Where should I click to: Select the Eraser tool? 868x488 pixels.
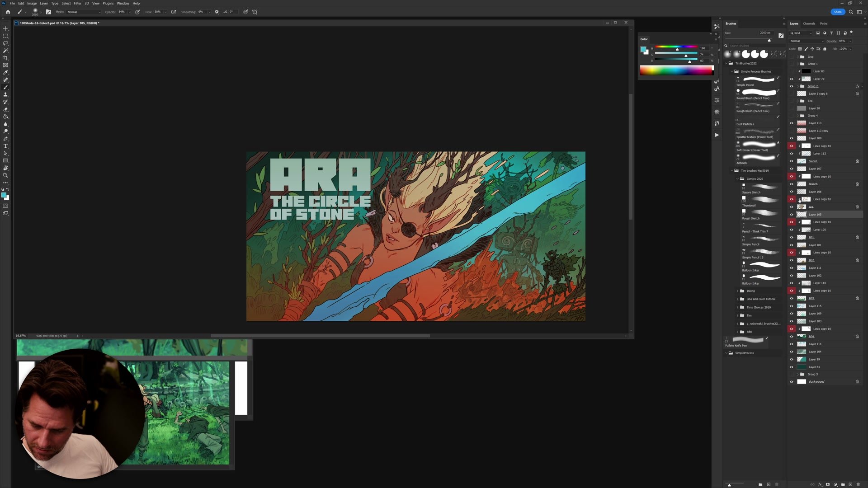tap(5, 109)
